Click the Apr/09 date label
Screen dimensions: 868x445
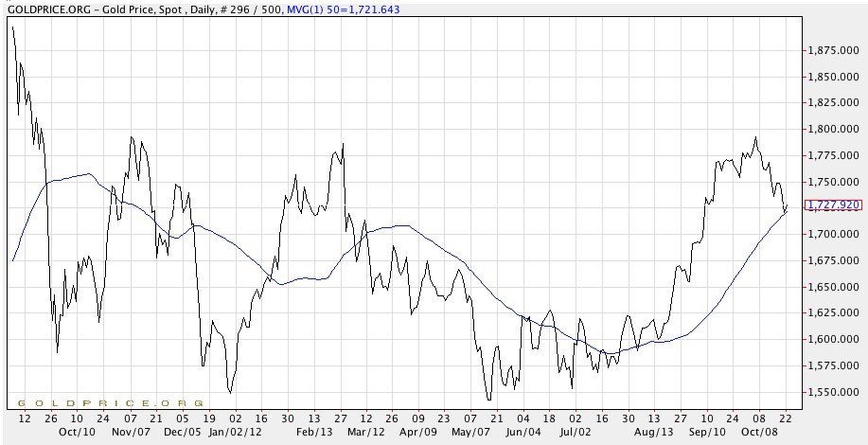pos(418,431)
